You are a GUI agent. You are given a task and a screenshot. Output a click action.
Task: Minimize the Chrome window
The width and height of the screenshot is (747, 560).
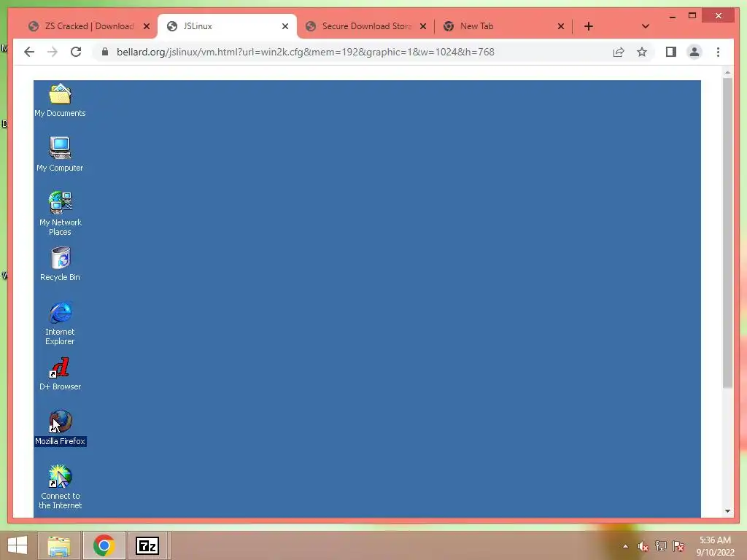pos(672,16)
